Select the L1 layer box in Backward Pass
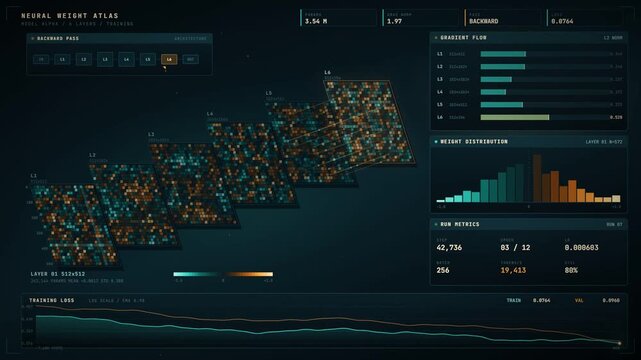This screenshot has height=360, width=641. pos(62,59)
